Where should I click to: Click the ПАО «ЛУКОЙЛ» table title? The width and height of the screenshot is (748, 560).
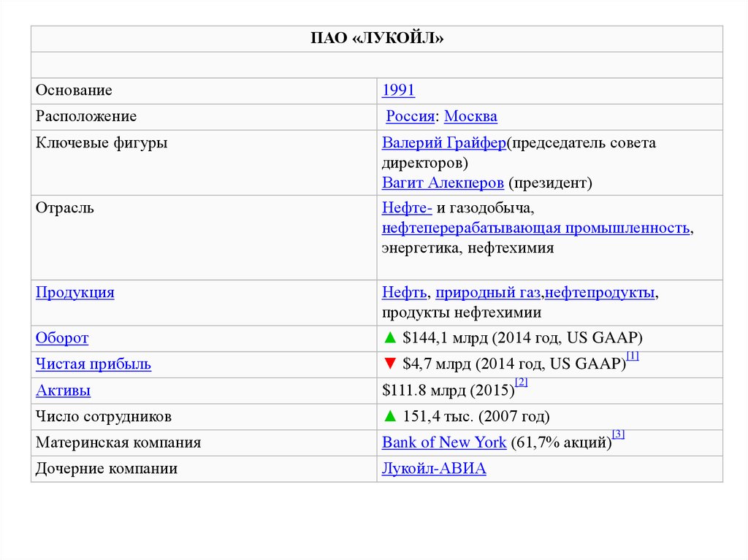[377, 38]
